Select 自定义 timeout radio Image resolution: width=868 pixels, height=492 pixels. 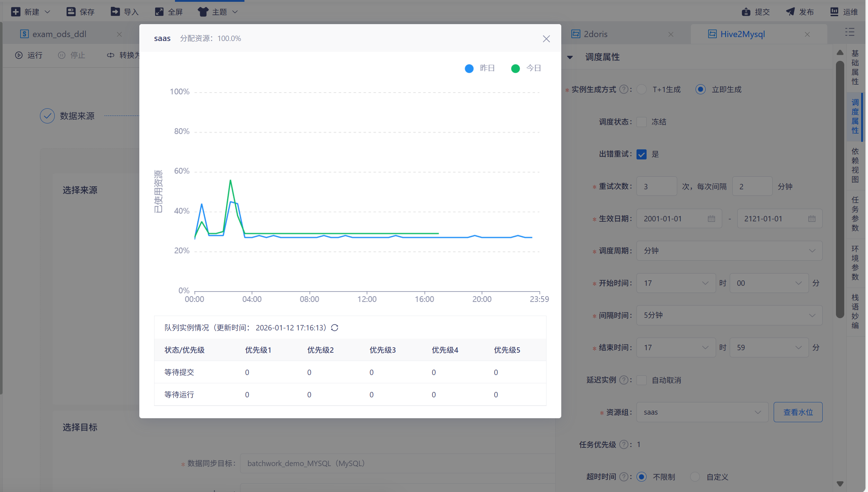pyautogui.click(x=695, y=477)
